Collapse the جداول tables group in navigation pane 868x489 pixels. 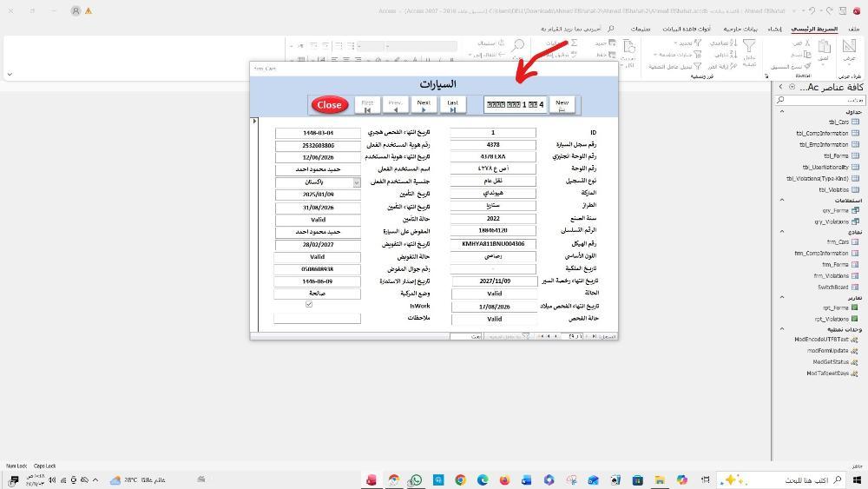781,112
